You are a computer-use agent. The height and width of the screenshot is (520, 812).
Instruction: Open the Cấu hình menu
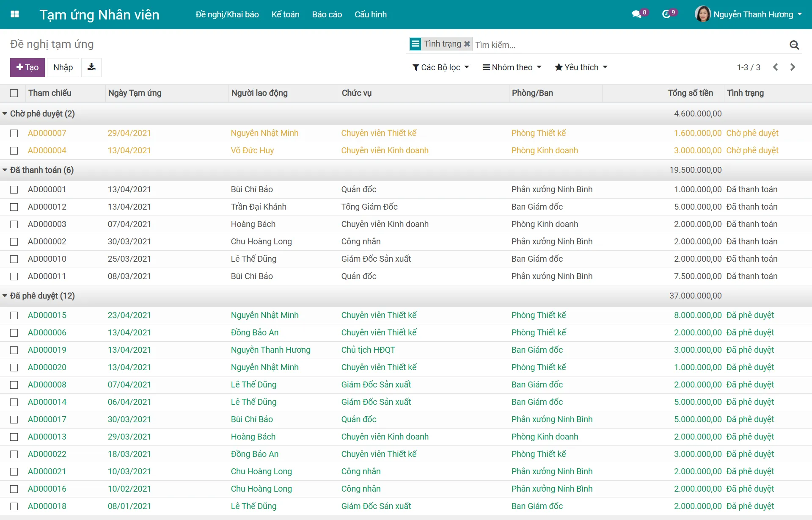(371, 14)
